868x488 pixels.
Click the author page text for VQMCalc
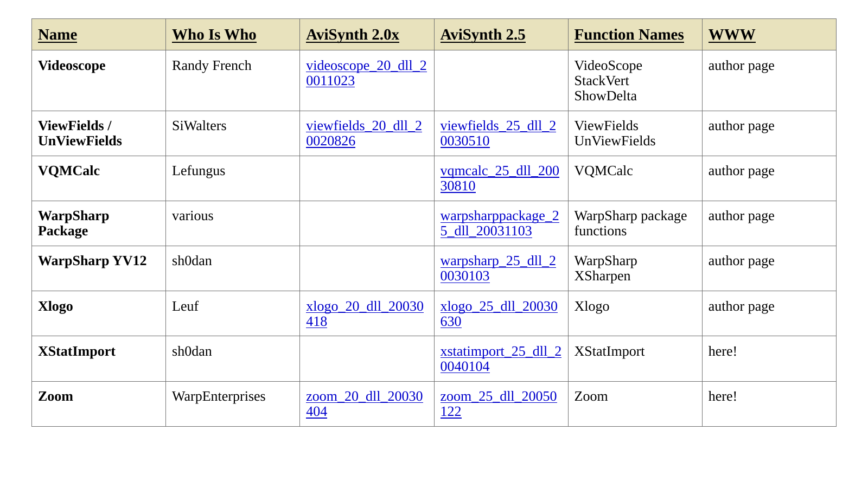point(742,171)
